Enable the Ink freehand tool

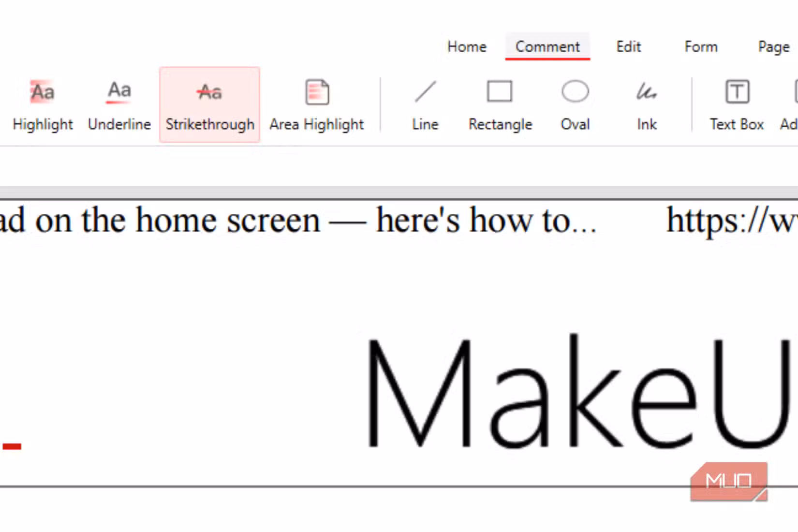click(647, 105)
